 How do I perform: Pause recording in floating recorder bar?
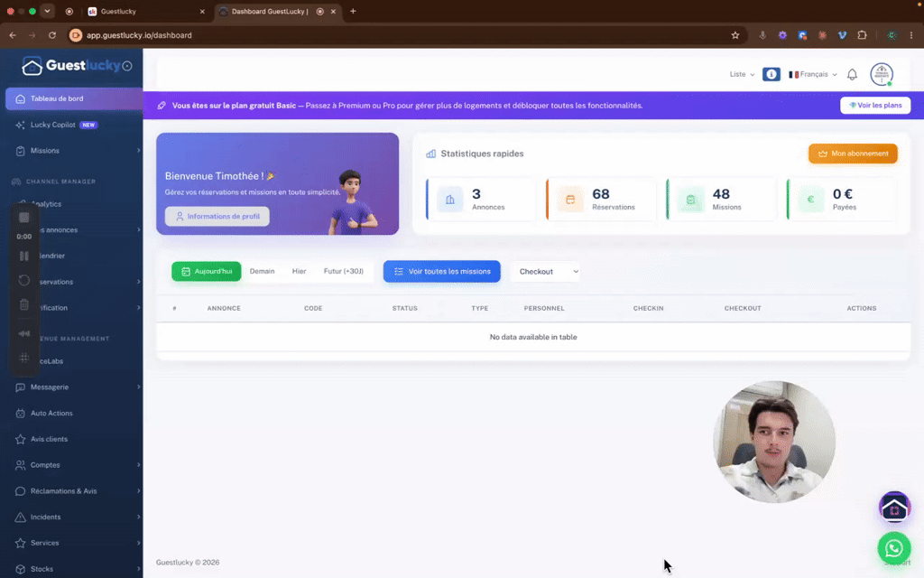pos(24,256)
